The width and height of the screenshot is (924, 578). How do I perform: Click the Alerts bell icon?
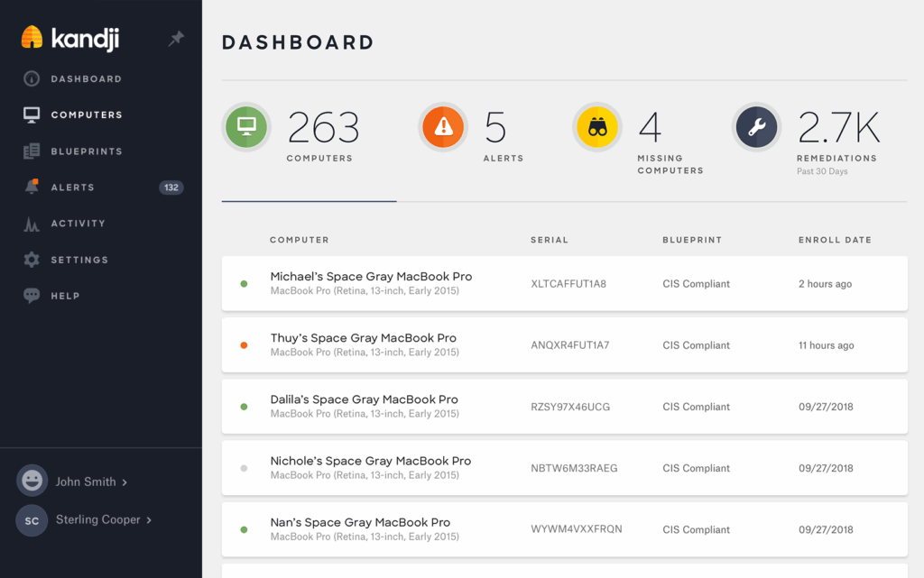(x=31, y=187)
